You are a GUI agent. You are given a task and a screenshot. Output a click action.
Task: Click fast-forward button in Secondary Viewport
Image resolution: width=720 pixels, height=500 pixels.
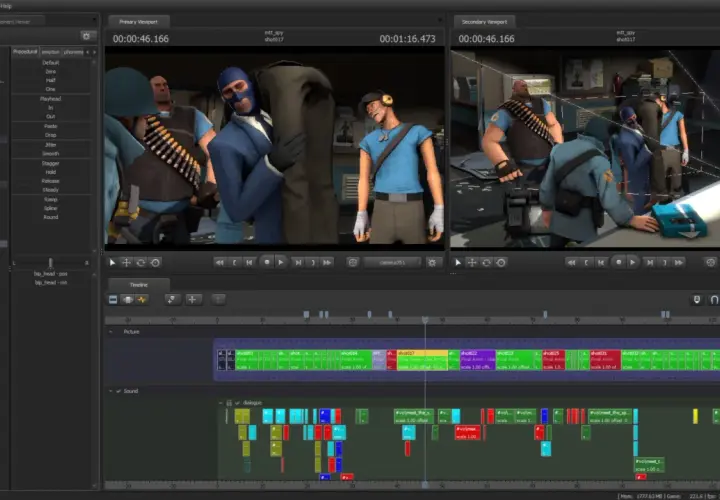[679, 263]
